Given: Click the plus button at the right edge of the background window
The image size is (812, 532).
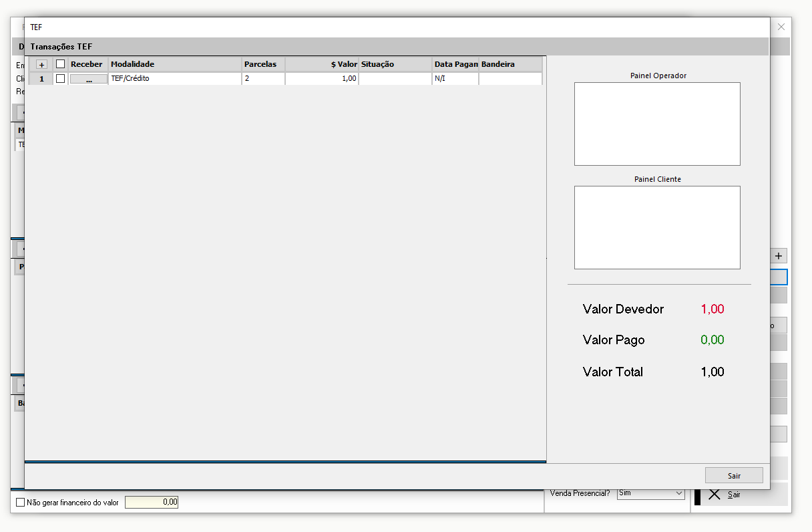Looking at the screenshot, I should point(779,256).
